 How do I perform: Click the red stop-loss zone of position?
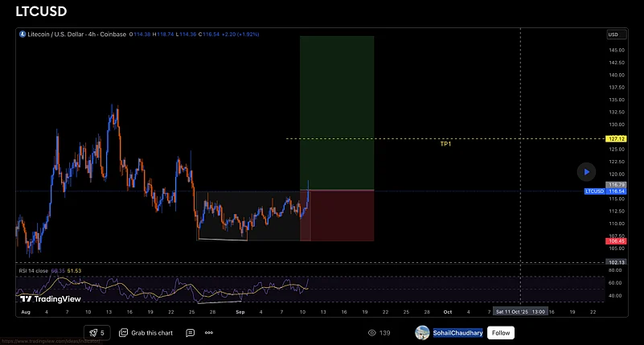pos(337,216)
